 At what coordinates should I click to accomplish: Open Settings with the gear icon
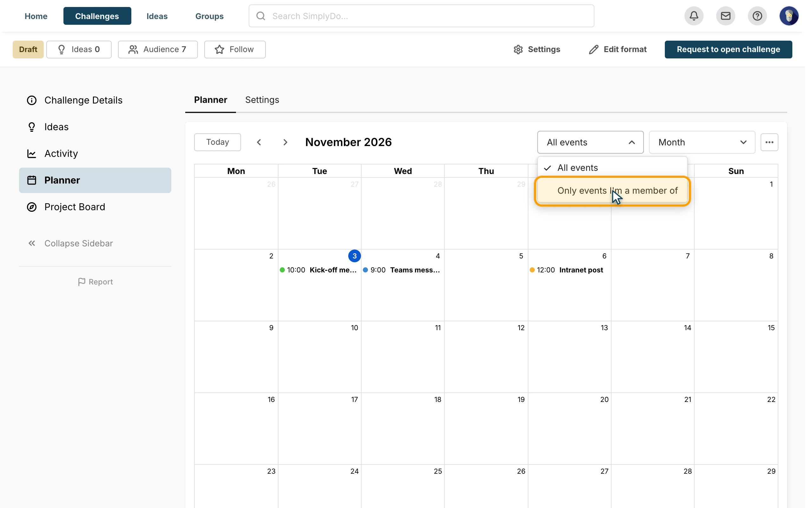(537, 50)
